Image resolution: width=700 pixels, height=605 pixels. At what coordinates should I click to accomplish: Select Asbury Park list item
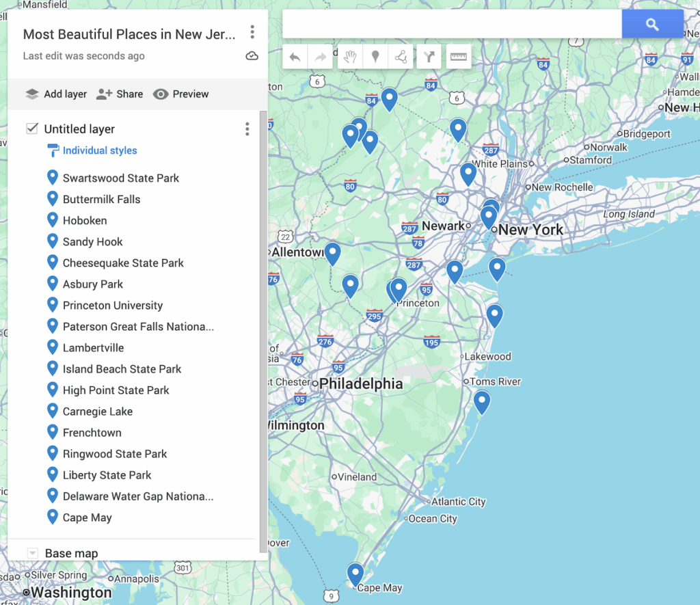(x=92, y=284)
